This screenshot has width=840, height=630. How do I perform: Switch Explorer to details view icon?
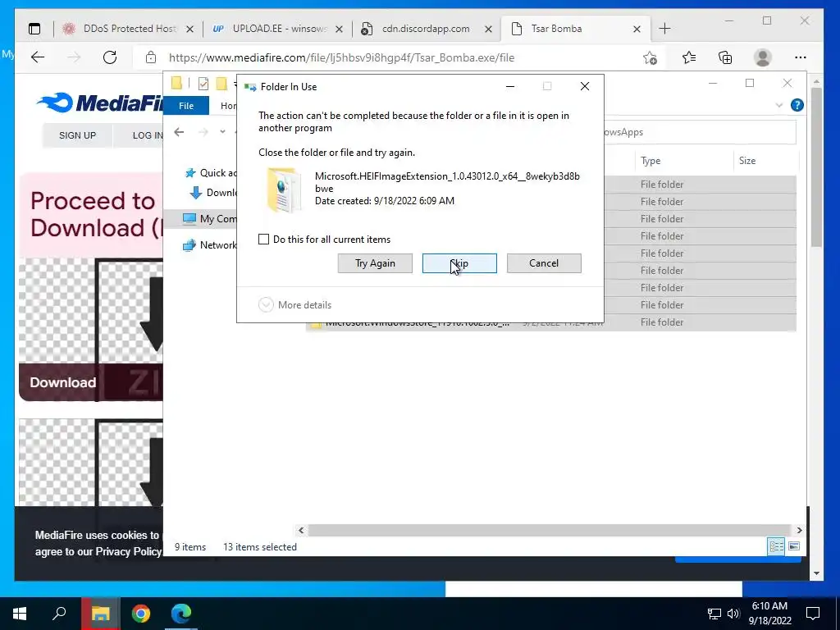click(x=776, y=546)
